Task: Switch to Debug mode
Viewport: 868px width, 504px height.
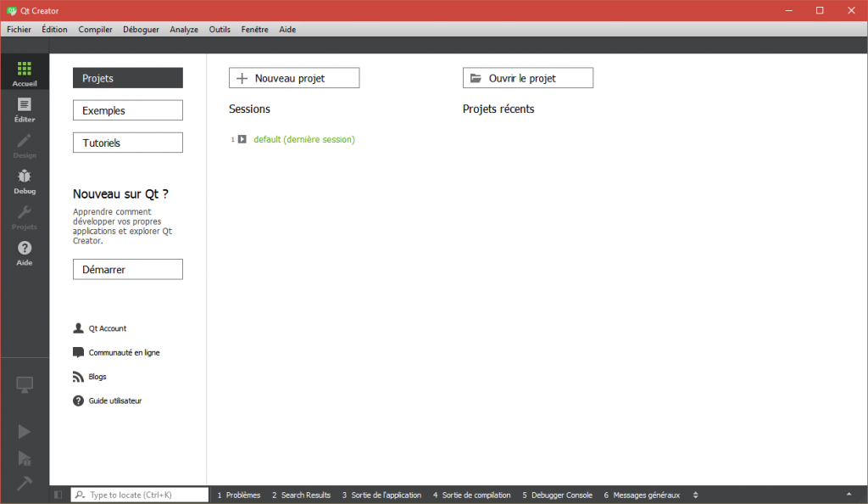Action: coord(25,182)
